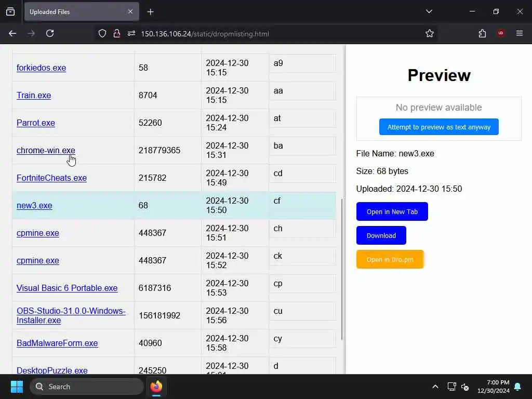
Task: Click the blue Download button
Action: [x=381, y=235]
